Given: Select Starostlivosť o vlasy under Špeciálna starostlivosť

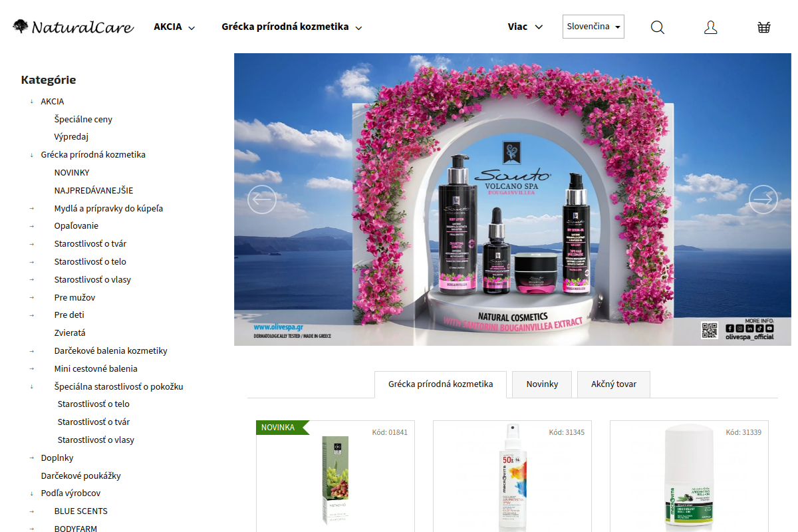Looking at the screenshot, I should pos(96,440).
